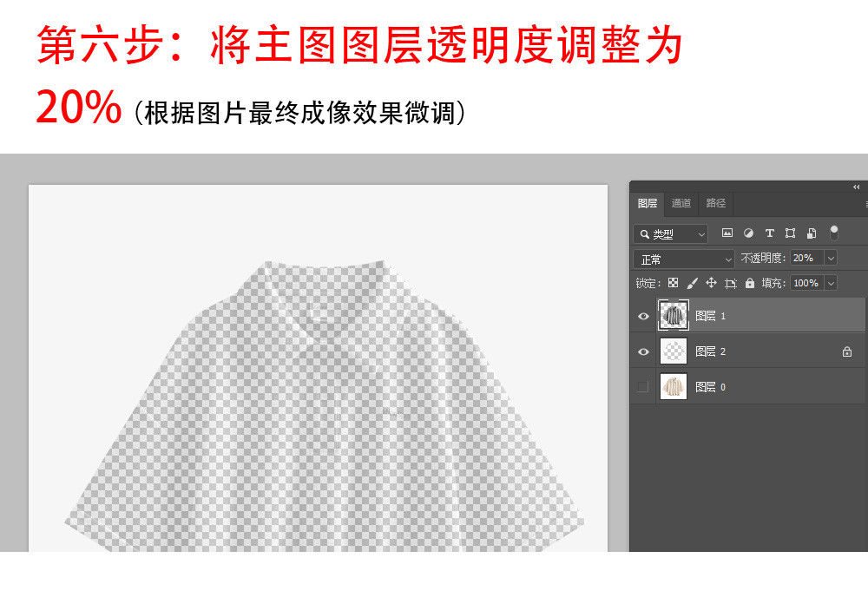Filter layers by text type

769,233
